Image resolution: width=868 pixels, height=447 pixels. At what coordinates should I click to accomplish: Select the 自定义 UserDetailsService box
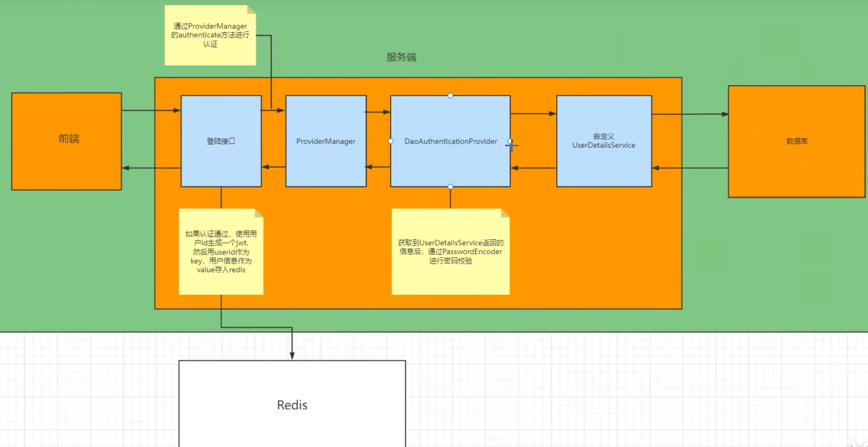coord(604,141)
